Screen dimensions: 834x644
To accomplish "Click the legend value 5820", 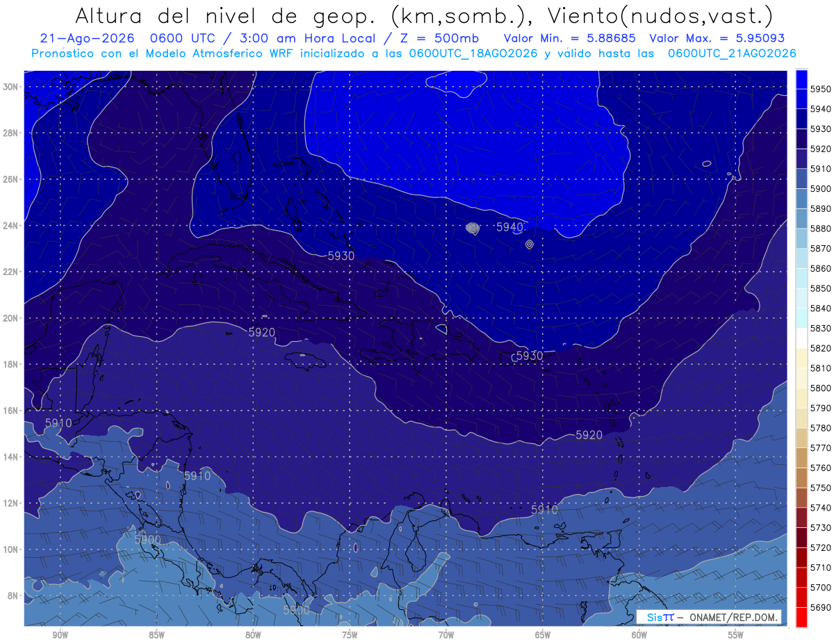I will coord(821,348).
